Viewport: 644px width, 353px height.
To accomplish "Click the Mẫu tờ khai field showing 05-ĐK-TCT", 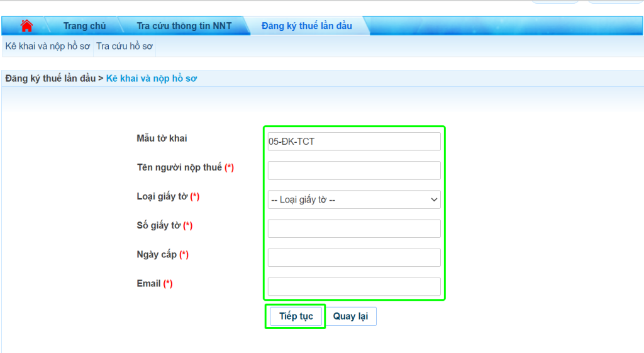I will (354, 142).
